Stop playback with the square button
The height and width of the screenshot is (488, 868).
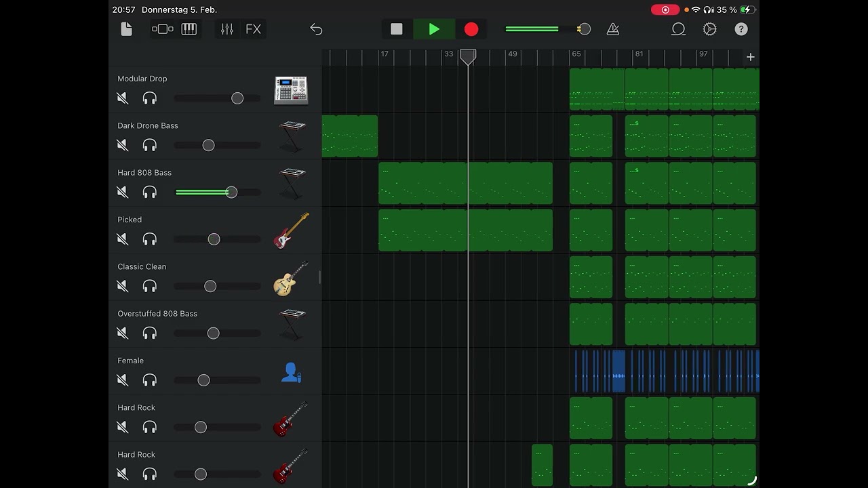tap(397, 29)
